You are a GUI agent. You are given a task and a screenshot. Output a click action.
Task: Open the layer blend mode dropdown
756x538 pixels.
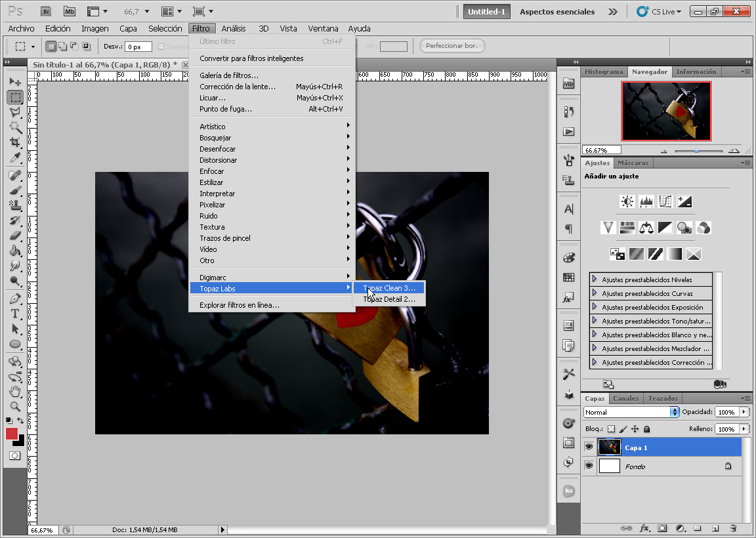(x=631, y=412)
